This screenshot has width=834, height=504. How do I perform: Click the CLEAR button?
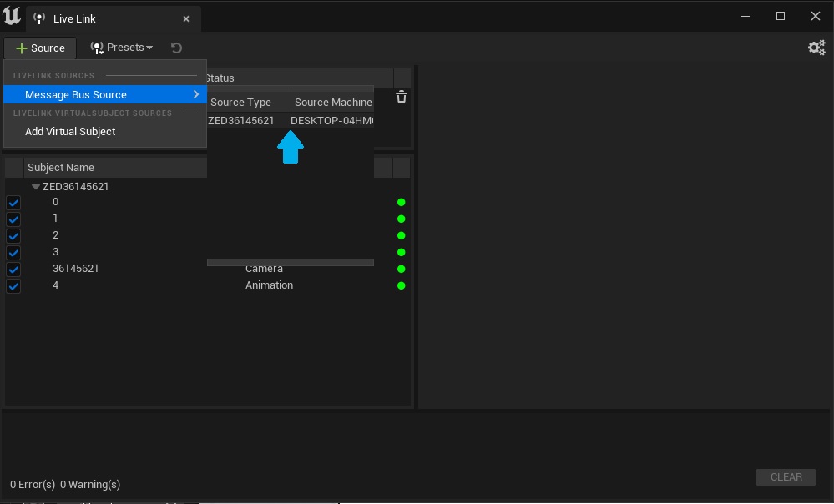pyautogui.click(x=786, y=477)
